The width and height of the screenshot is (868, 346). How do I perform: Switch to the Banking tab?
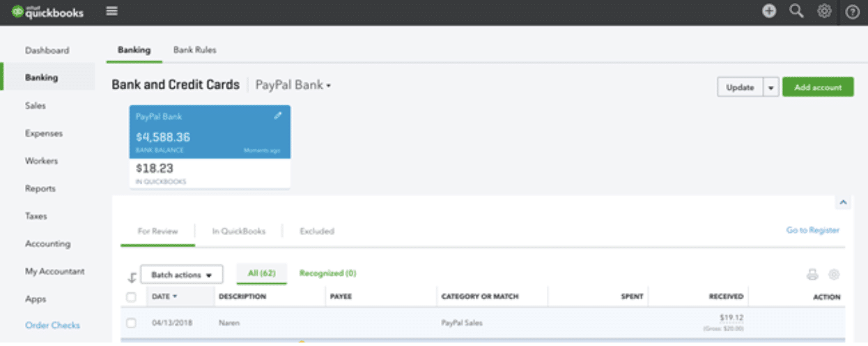tap(134, 50)
